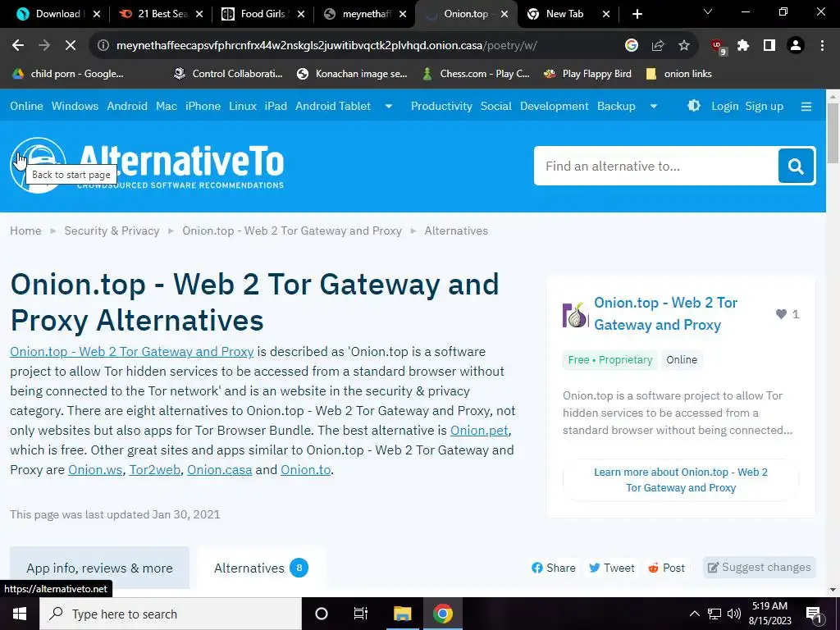Open the Development category menu item
This screenshot has width=840, height=630.
554,106
